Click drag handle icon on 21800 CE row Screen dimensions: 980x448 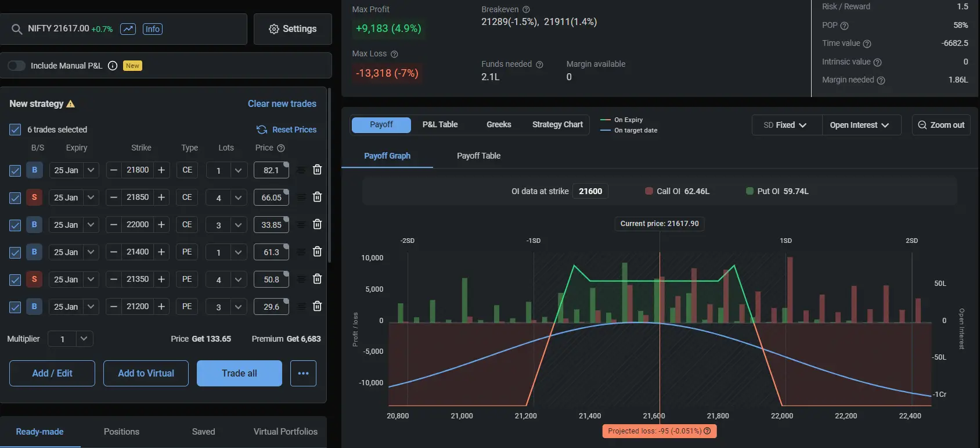[x=301, y=170]
